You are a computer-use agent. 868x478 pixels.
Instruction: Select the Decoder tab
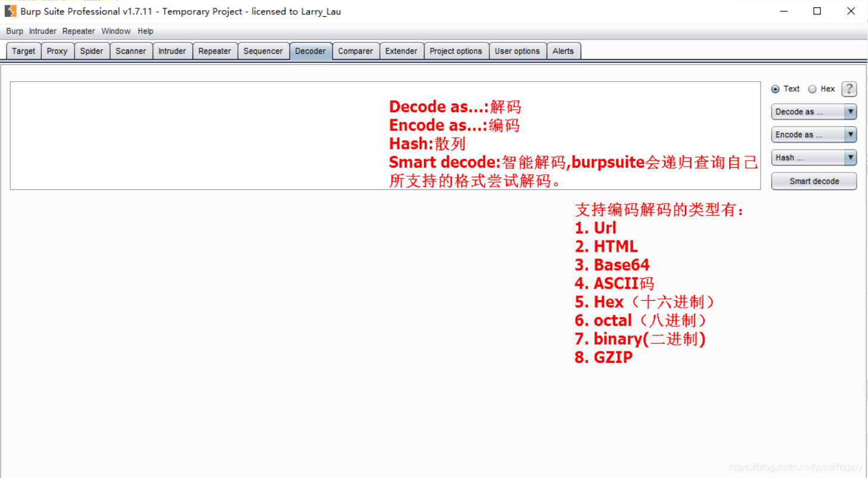[311, 51]
